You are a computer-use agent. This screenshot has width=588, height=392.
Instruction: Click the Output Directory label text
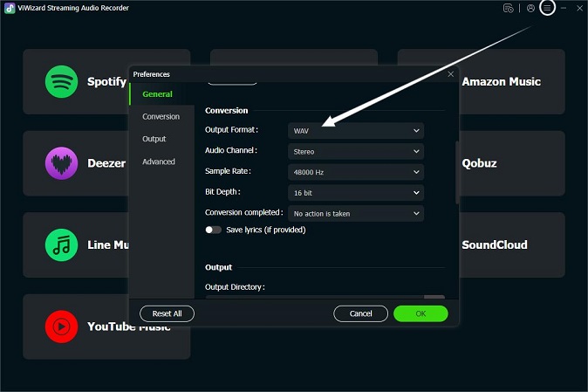pos(235,286)
